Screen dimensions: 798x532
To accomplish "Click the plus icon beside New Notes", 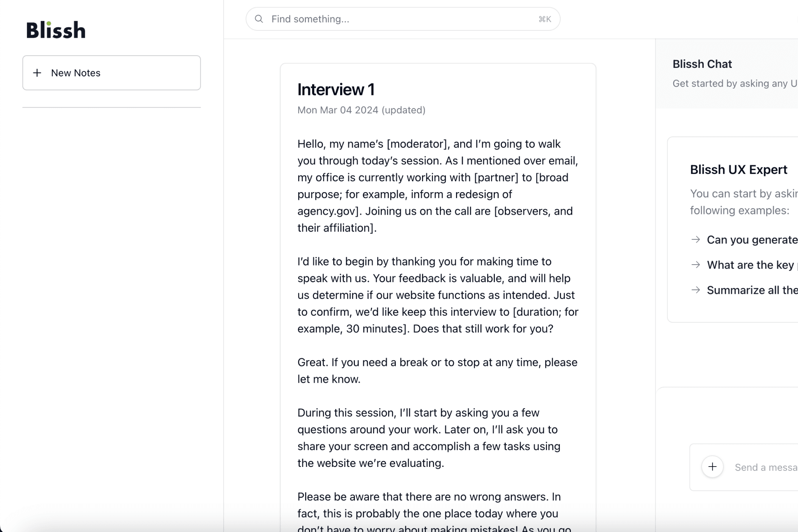I will click(37, 73).
